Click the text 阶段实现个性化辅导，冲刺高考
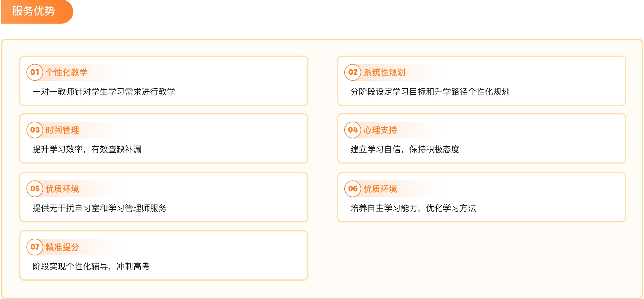This screenshot has height=299, width=644. pos(91,266)
